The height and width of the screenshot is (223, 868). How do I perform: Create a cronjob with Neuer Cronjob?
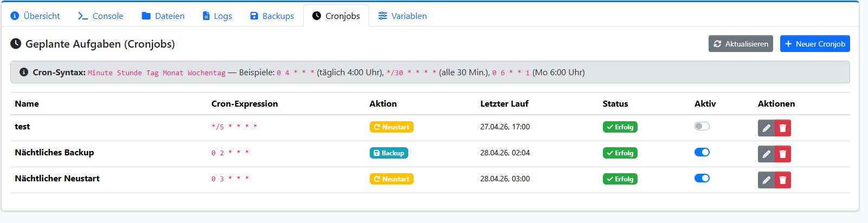click(814, 44)
